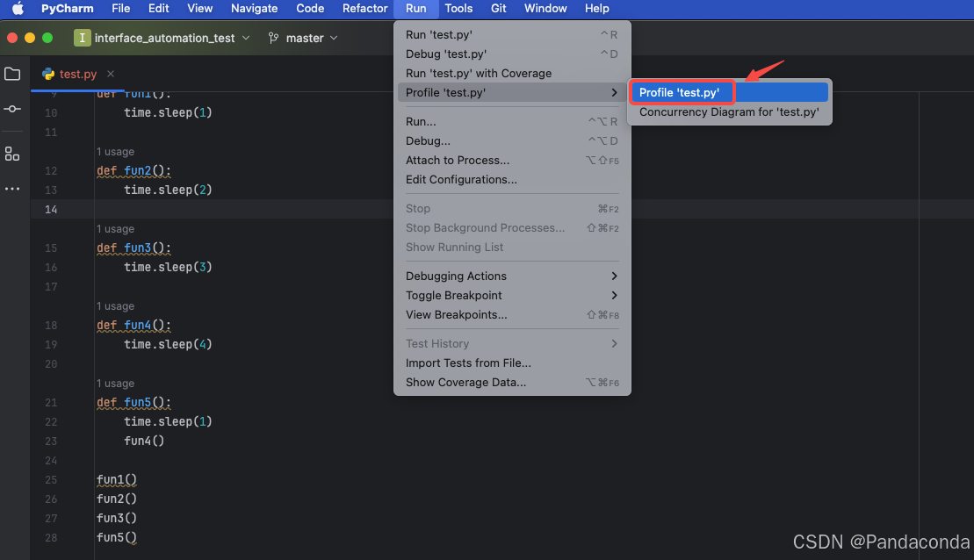Click the interface_automation_test project badge icon
This screenshot has height=560, width=974.
coord(82,38)
